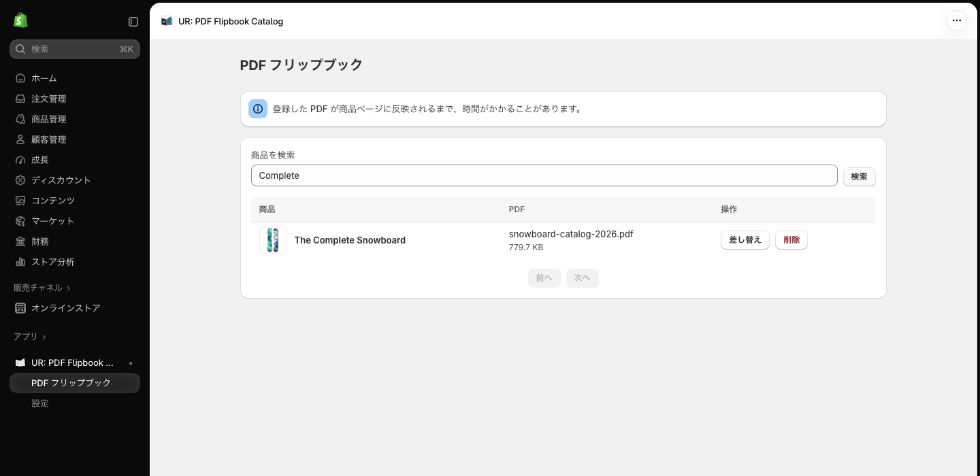Click the 検索 button next to product search
The image size is (980, 476).
click(x=860, y=176)
